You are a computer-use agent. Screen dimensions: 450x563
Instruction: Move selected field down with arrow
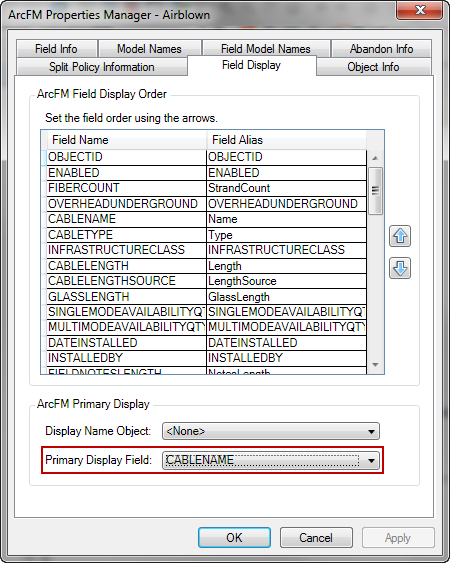400,268
